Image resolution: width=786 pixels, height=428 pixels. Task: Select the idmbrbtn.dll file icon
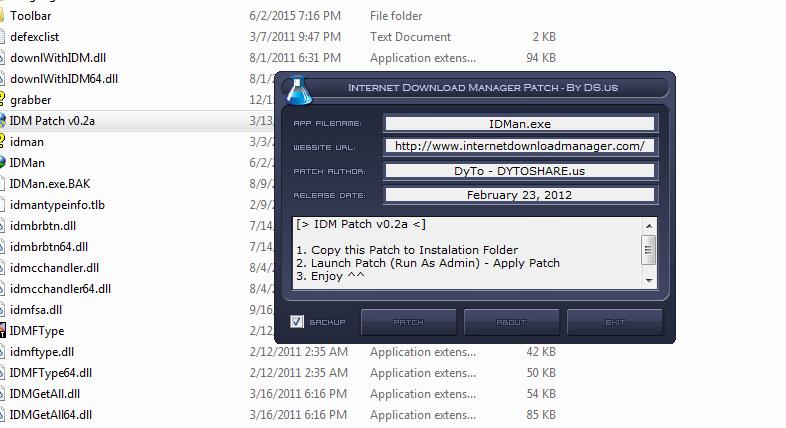(x=2, y=226)
